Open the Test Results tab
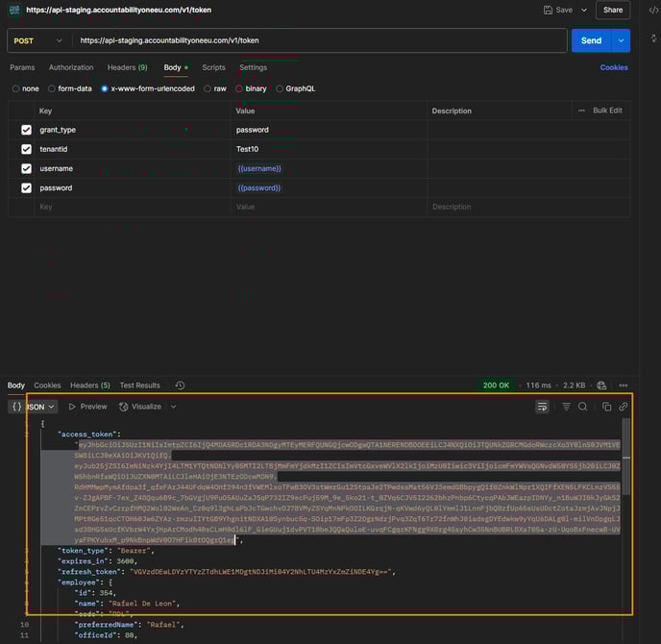 140,385
